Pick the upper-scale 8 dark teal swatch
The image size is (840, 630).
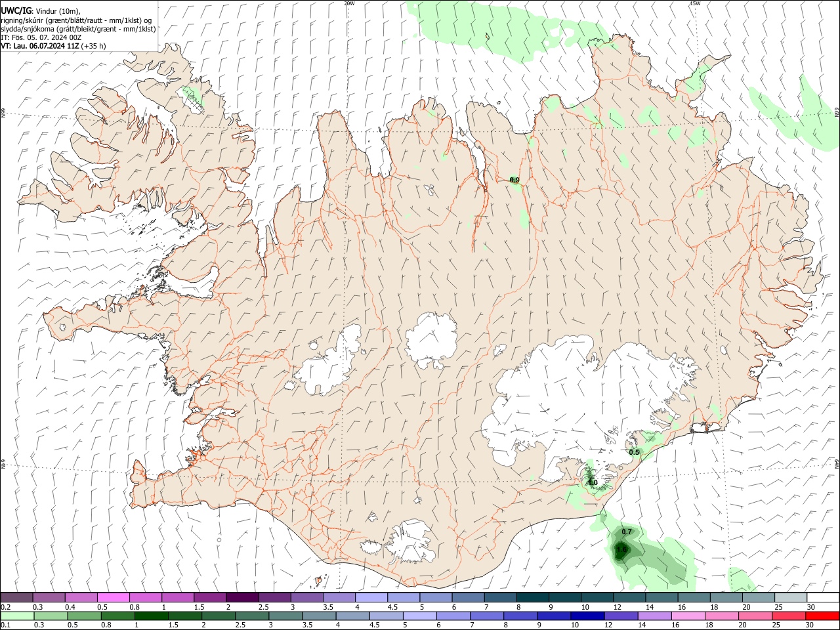point(533,597)
